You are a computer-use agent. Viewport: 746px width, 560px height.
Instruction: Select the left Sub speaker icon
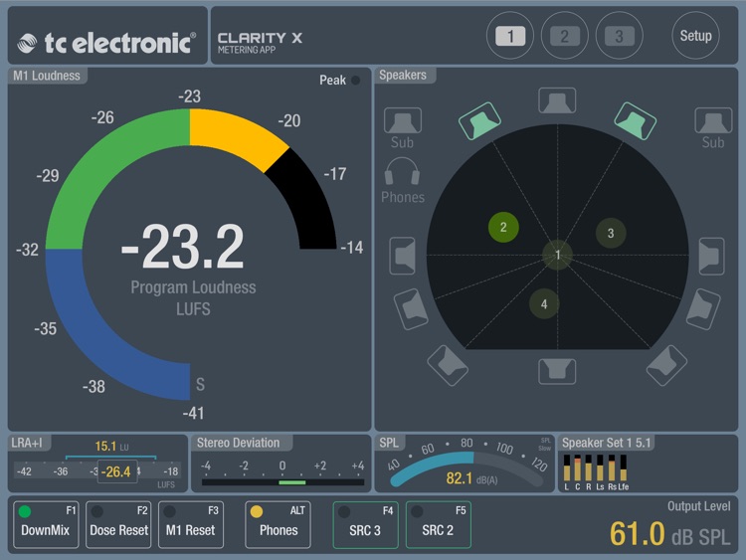(x=403, y=120)
